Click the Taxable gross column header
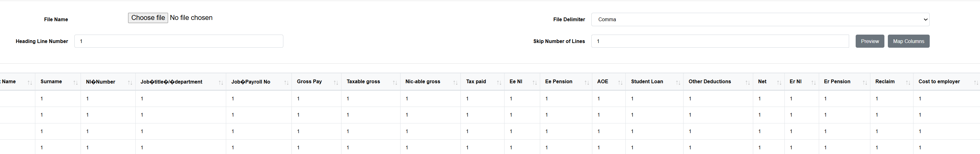 click(363, 82)
